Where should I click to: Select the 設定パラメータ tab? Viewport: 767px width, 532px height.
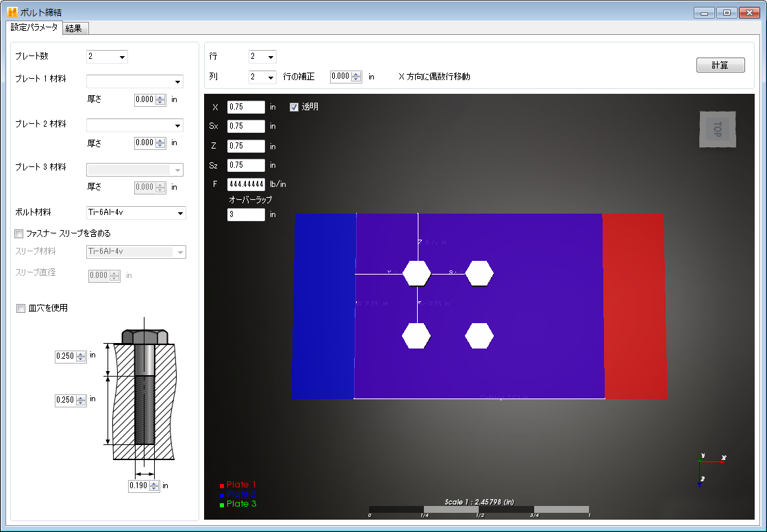point(34,27)
